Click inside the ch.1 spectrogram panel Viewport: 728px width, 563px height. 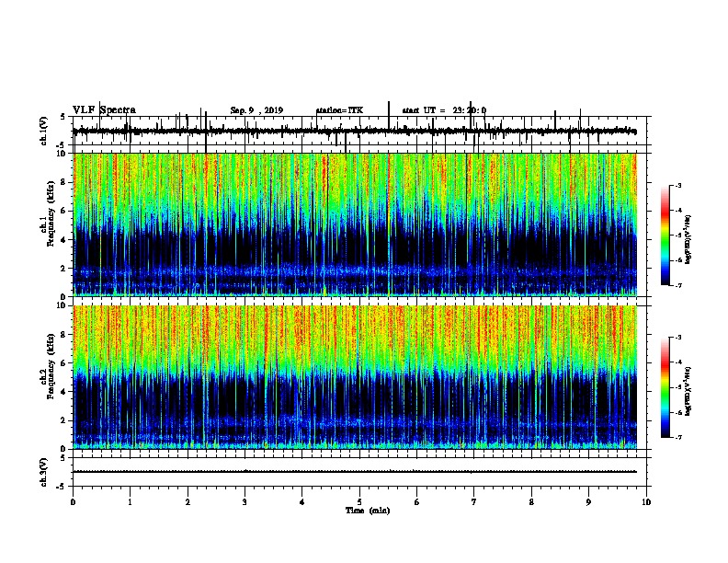(x=355, y=224)
